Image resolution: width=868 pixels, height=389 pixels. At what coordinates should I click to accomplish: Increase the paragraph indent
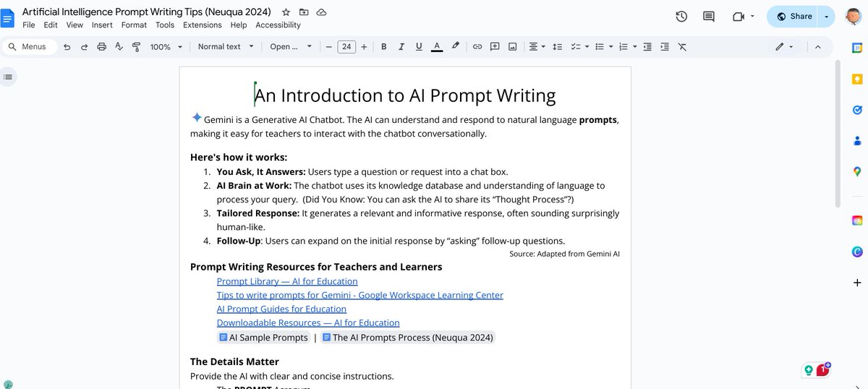pos(664,46)
